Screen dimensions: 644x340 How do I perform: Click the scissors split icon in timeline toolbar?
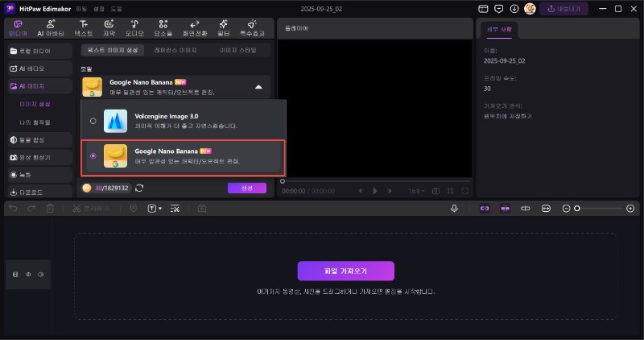(76, 209)
